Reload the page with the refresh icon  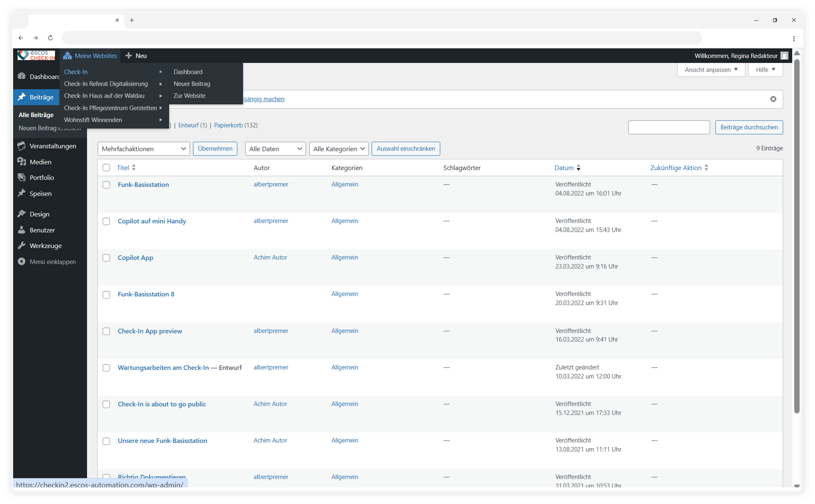(50, 38)
